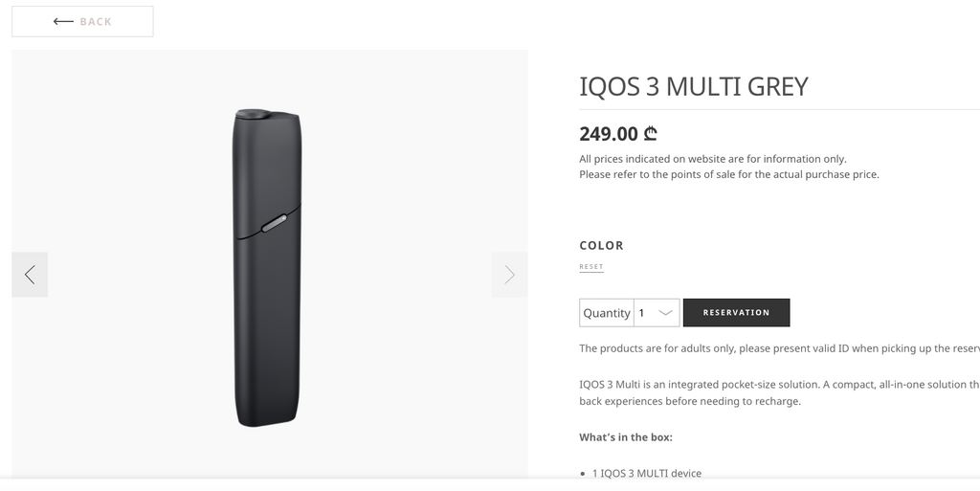Click the COLOR section heading

pyautogui.click(x=601, y=245)
